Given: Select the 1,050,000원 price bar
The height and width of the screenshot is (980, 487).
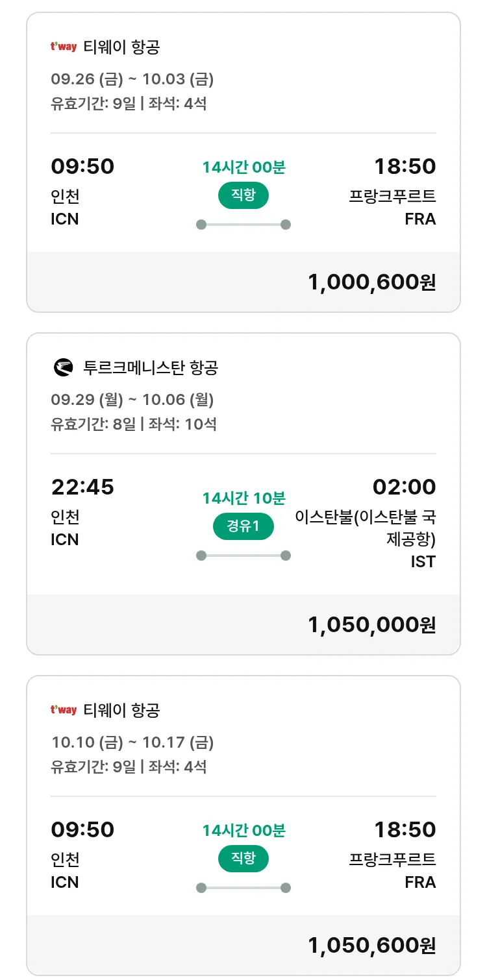Looking at the screenshot, I should coord(243,624).
